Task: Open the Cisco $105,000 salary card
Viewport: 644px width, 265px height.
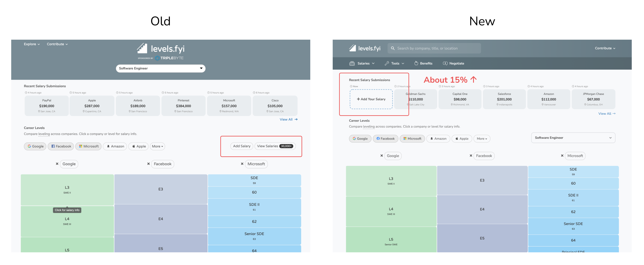Action: (x=275, y=106)
